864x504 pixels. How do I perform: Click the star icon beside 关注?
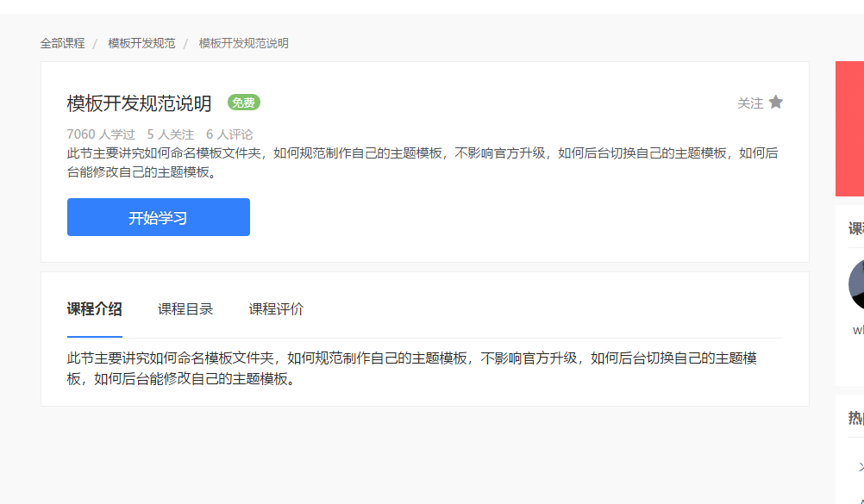(775, 103)
